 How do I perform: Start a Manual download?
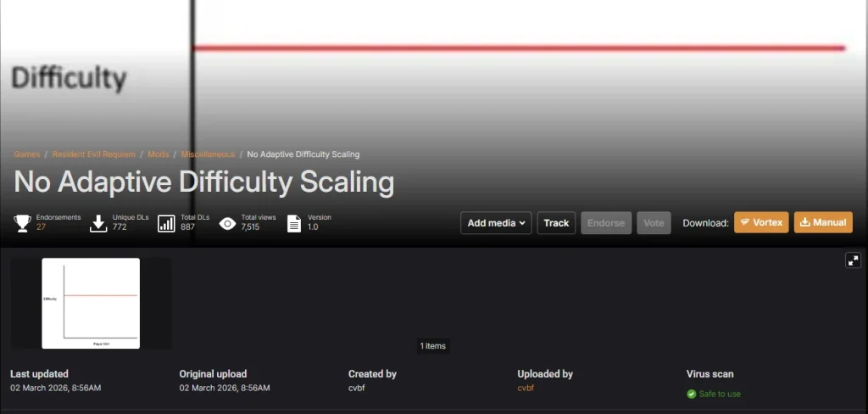pos(823,222)
